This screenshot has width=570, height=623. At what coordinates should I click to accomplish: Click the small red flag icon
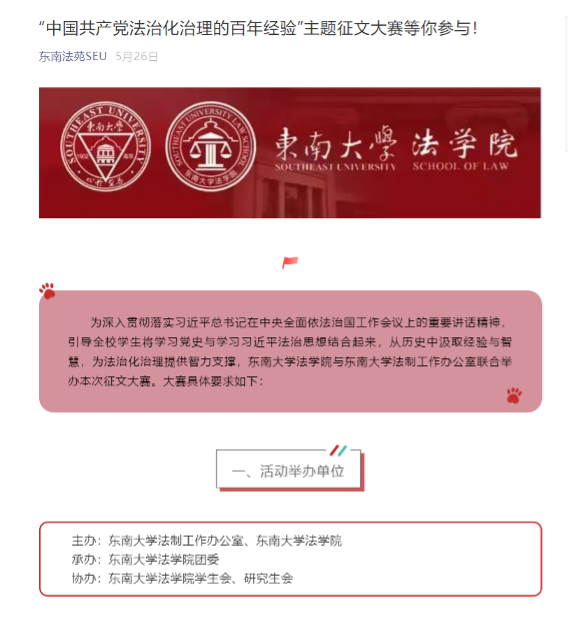point(290,262)
